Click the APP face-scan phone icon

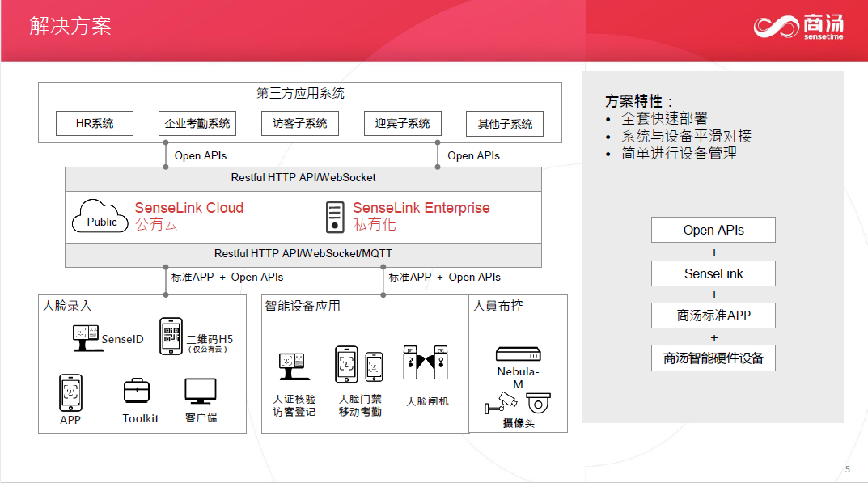coord(70,392)
